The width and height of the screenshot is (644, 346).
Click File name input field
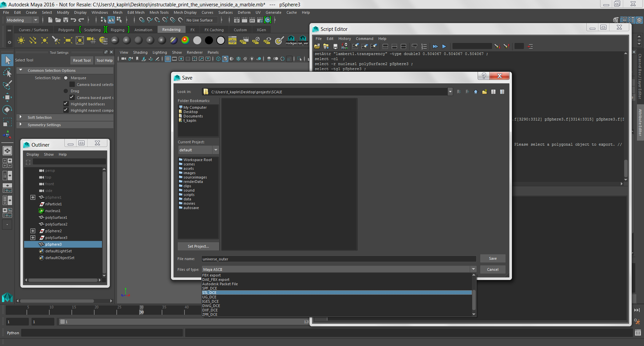click(x=339, y=259)
